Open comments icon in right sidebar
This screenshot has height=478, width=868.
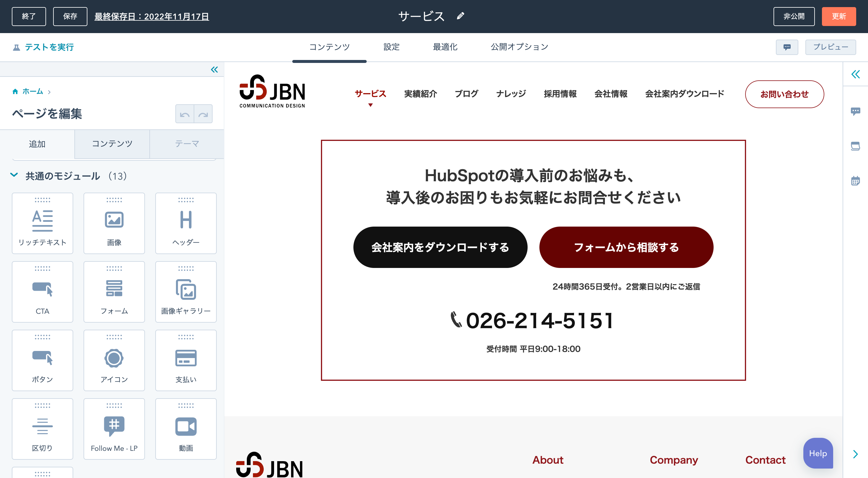(x=856, y=111)
